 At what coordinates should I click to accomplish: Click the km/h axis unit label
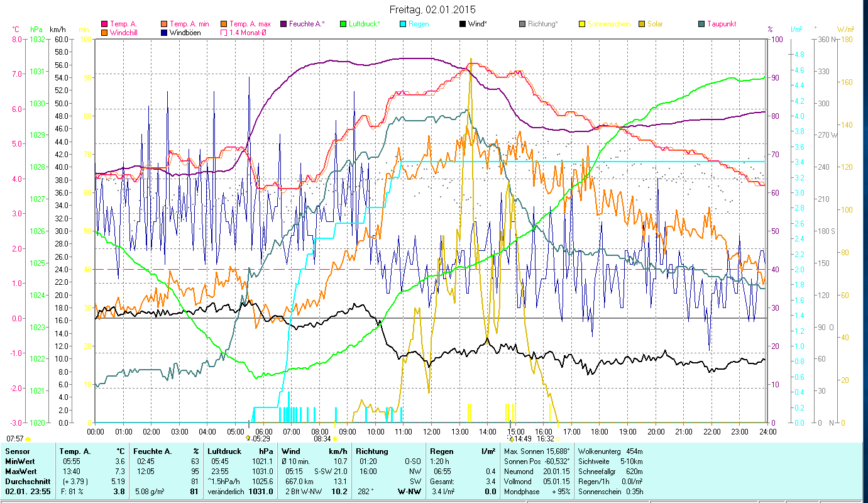pos(57,29)
